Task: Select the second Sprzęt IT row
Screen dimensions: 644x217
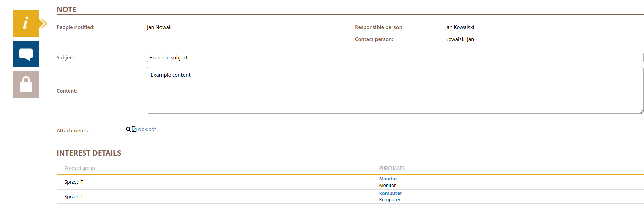Action: [x=74, y=197]
